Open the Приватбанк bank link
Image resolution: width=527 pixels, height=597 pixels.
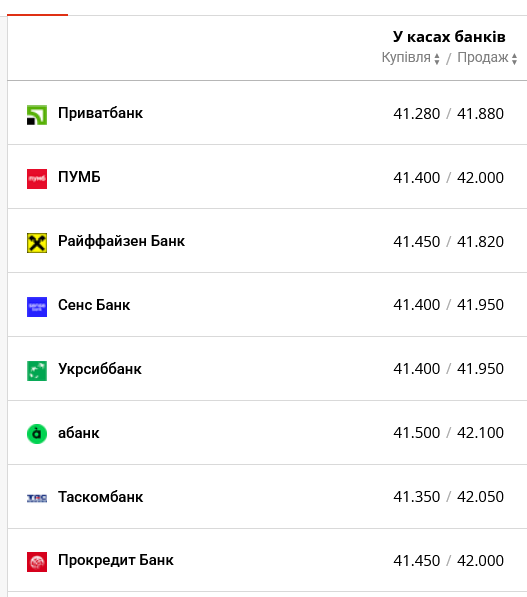coord(101,113)
